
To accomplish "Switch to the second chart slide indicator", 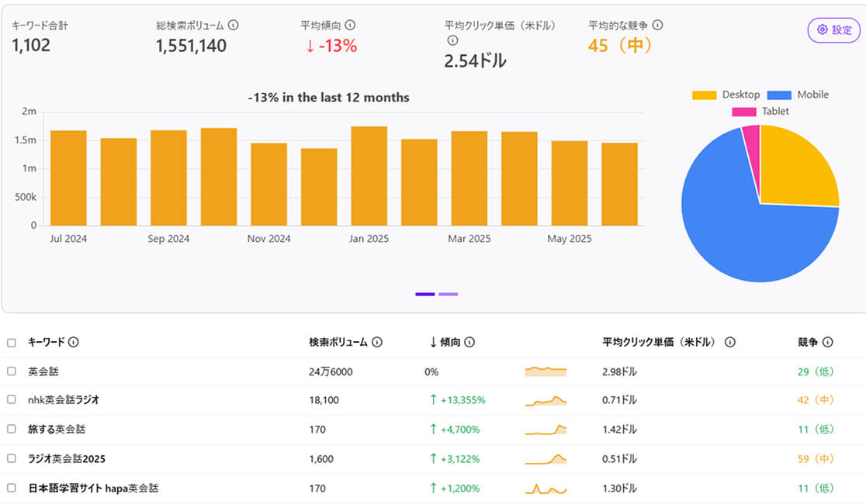I will (448, 294).
